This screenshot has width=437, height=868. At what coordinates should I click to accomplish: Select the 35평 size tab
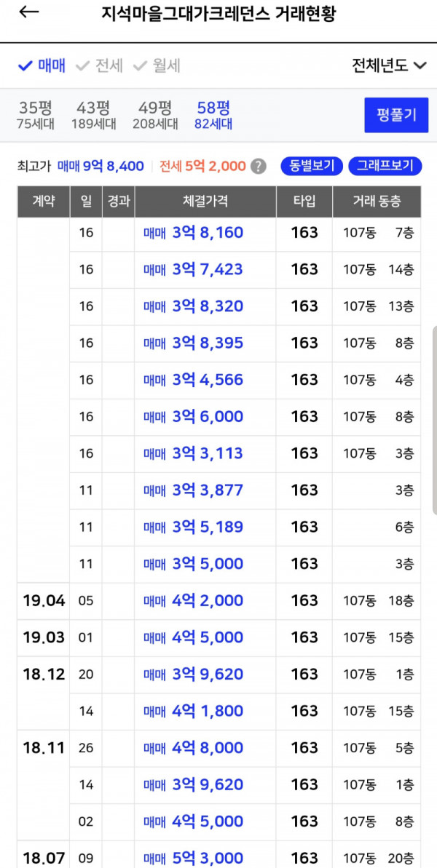36,114
